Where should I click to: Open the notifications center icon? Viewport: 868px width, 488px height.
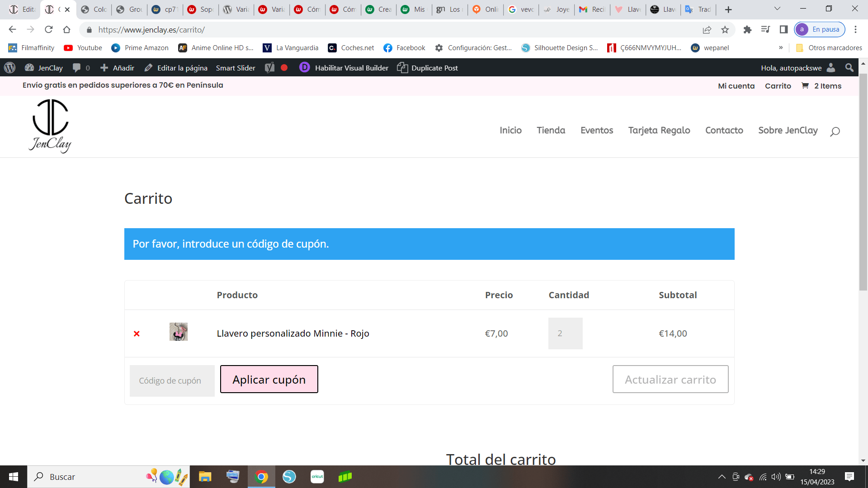point(849,477)
